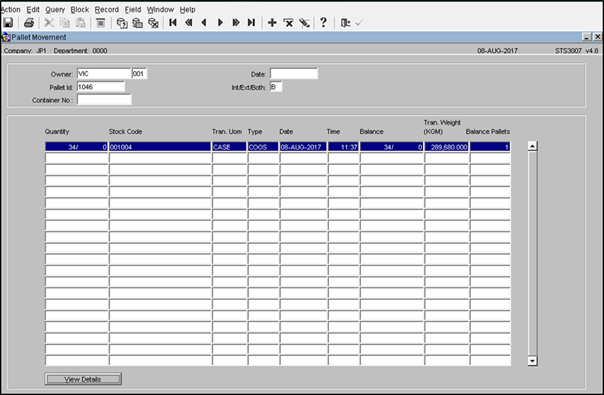This screenshot has height=395, width=604.
Task: Click the Enter Query icon
Action: point(122,23)
